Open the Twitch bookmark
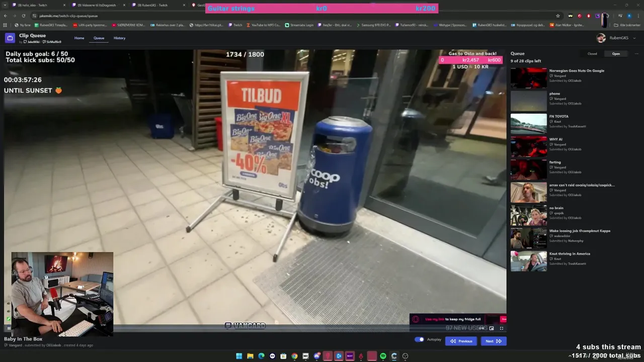This screenshot has width=644, height=362. click(x=235, y=25)
